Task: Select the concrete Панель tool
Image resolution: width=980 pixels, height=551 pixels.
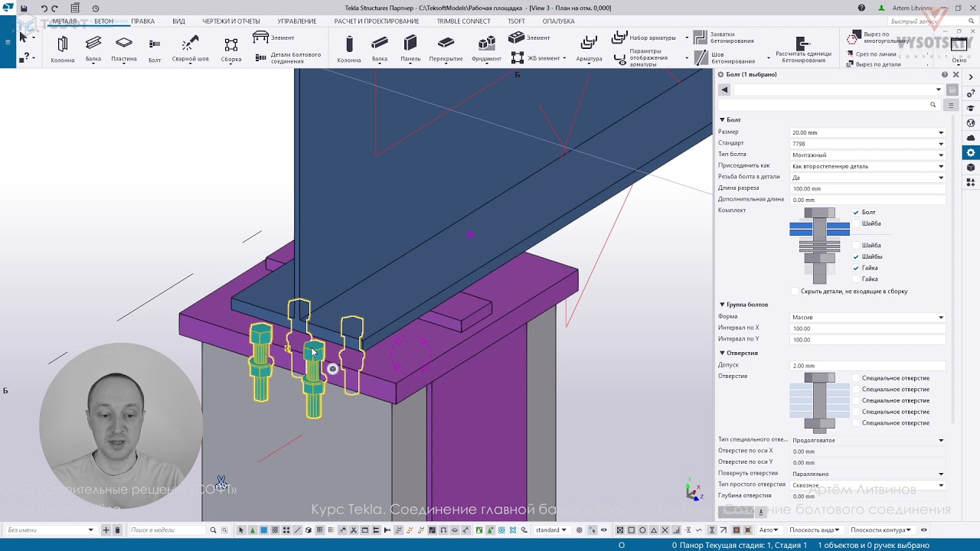Action: [x=410, y=48]
